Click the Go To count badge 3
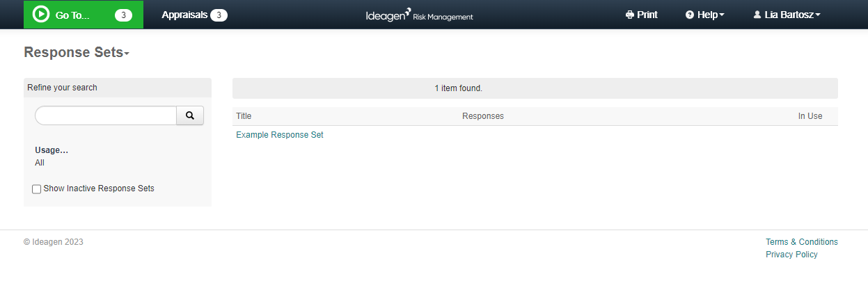The width and height of the screenshot is (868, 281). click(x=123, y=15)
